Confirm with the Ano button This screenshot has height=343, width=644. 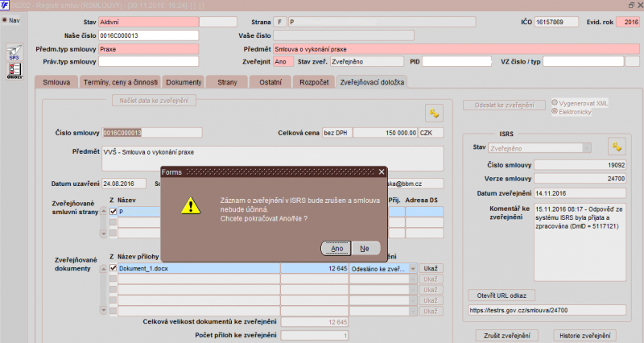336,249
